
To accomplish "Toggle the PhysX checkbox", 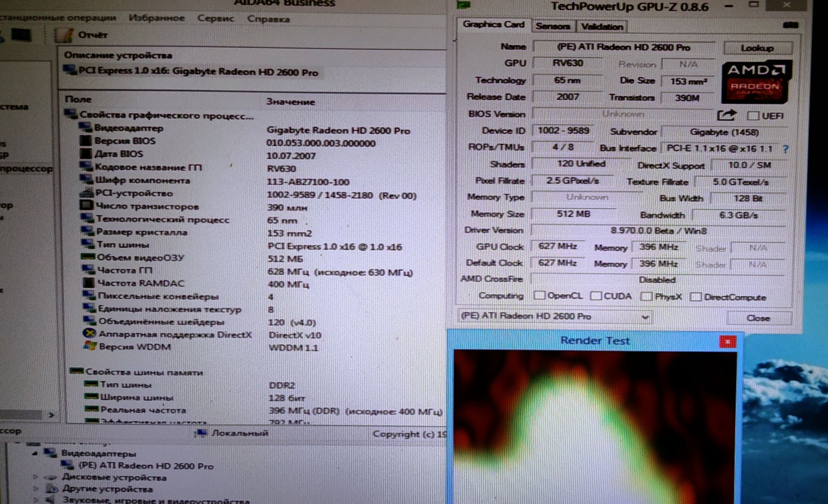I will pos(646,296).
